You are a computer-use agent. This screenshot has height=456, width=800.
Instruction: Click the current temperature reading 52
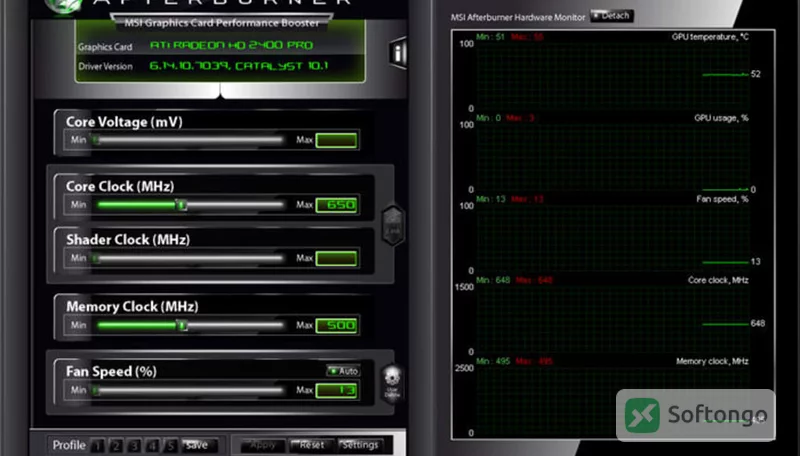point(756,74)
